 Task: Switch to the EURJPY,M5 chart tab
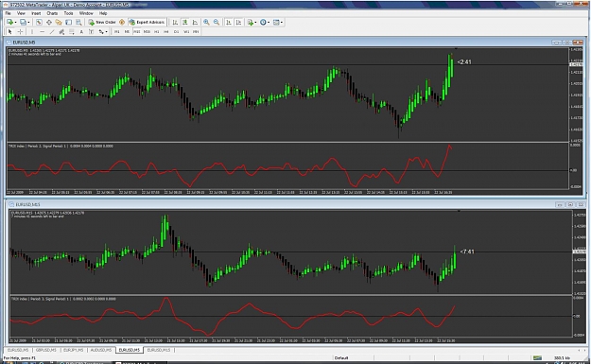click(x=74, y=350)
